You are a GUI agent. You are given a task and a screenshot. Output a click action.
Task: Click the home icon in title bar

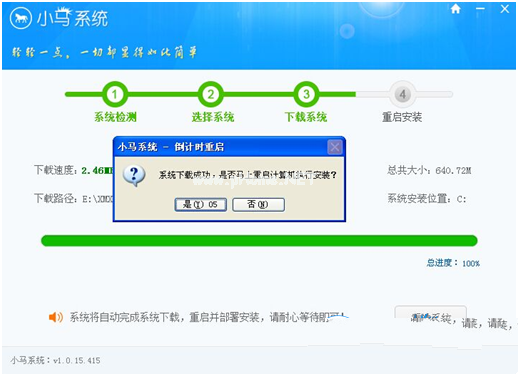click(455, 9)
